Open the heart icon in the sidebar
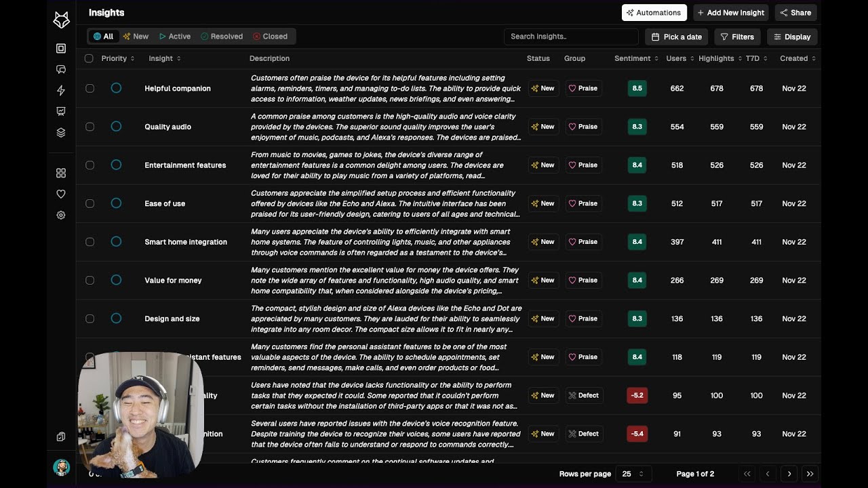868x488 pixels. click(61, 194)
